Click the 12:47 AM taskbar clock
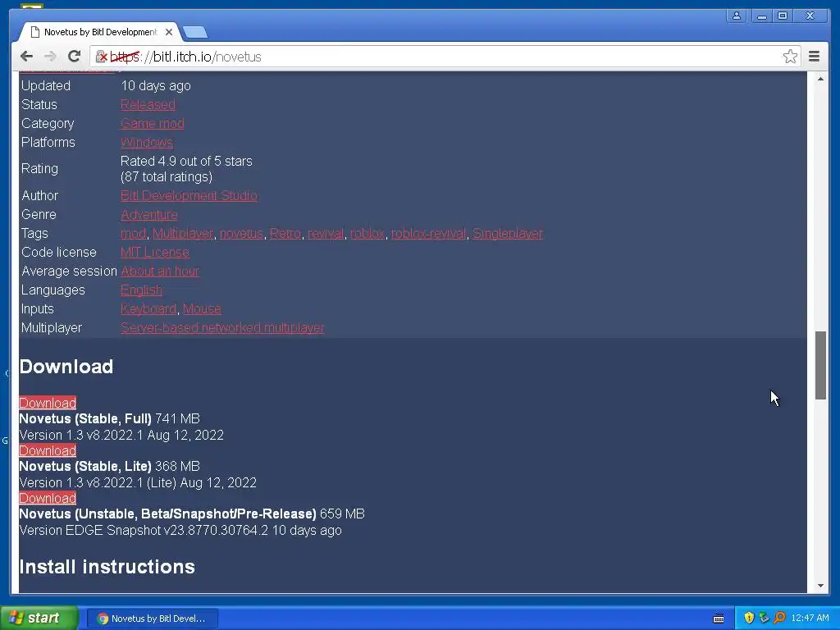 [810, 619]
